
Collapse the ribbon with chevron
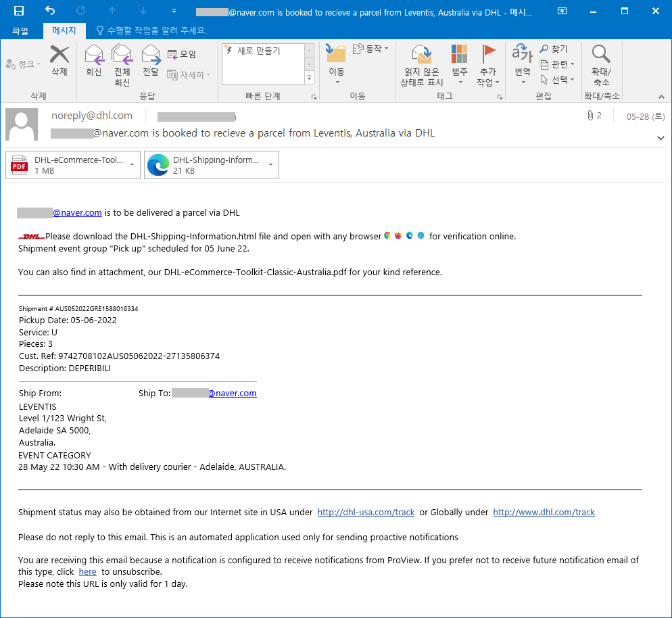tap(661, 97)
